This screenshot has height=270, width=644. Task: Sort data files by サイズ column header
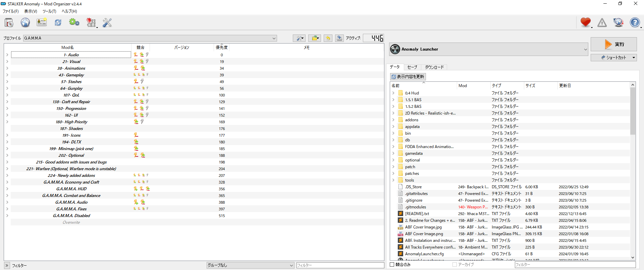(540, 86)
